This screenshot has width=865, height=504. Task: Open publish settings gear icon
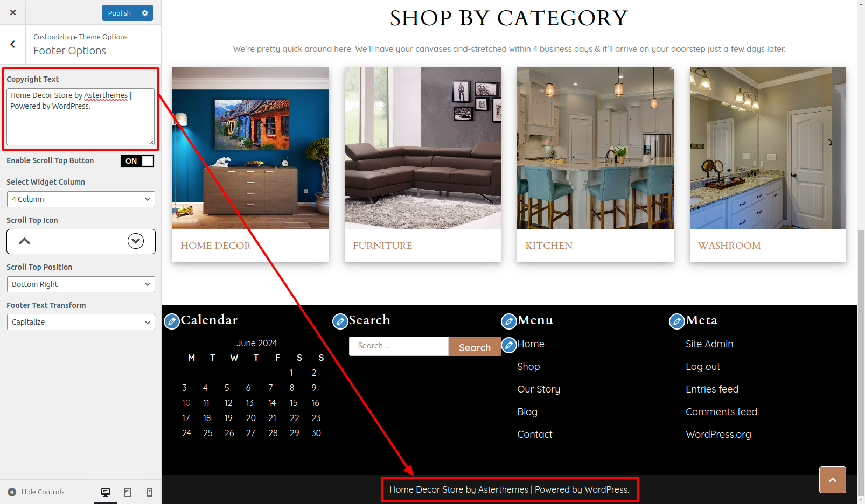[145, 13]
